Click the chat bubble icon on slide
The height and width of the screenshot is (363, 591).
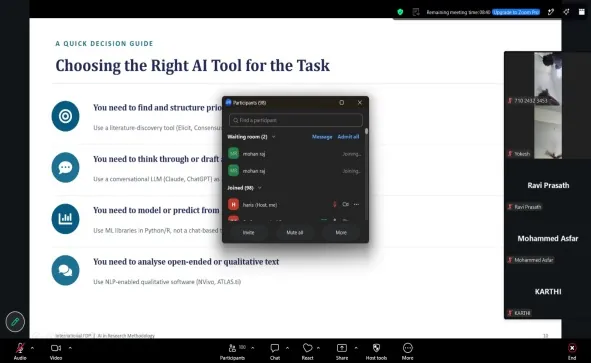tap(65, 167)
